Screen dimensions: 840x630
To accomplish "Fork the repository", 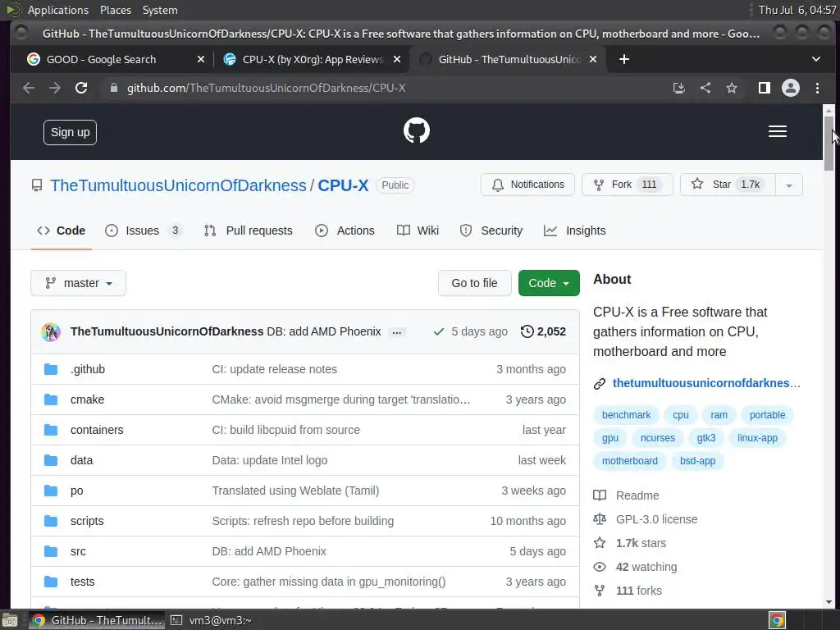I will point(627,185).
